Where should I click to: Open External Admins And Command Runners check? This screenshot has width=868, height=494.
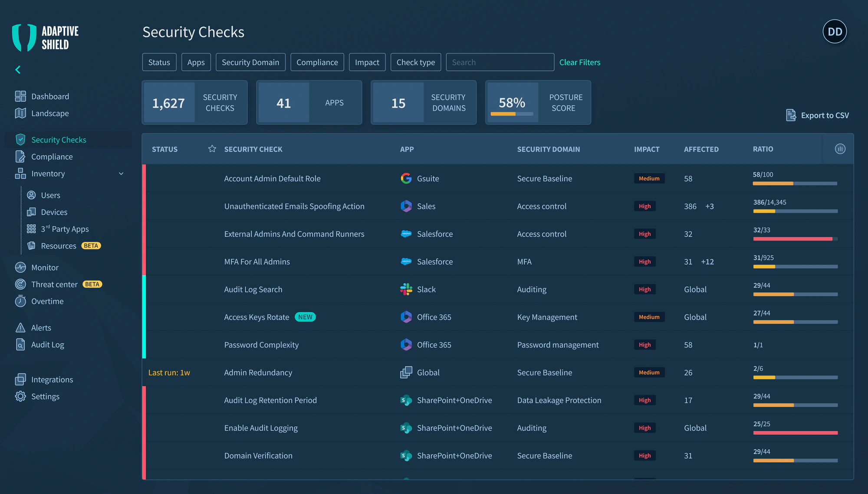point(294,234)
